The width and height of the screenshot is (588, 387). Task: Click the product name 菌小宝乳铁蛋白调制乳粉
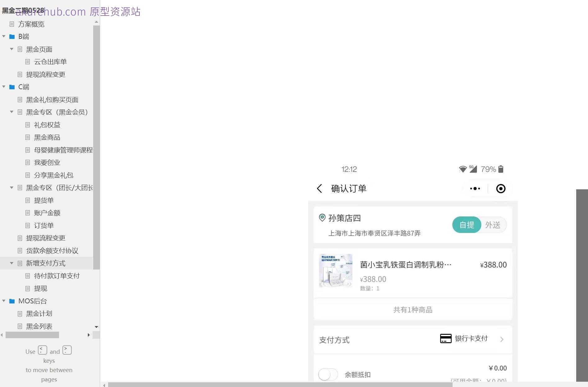(x=404, y=265)
